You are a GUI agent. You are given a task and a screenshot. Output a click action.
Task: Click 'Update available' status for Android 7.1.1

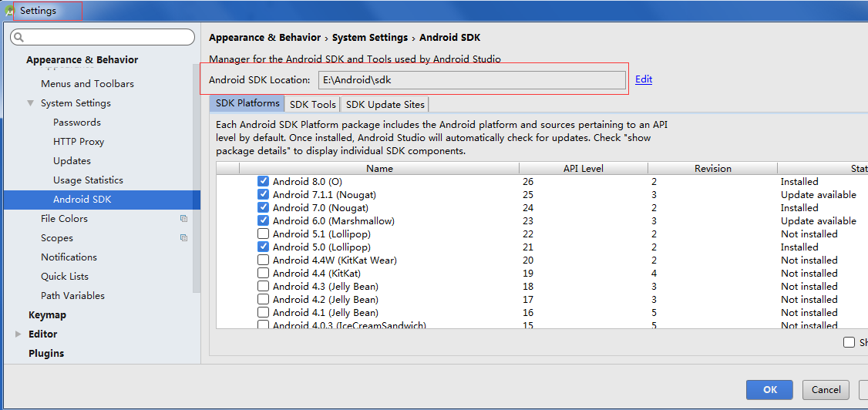818,195
